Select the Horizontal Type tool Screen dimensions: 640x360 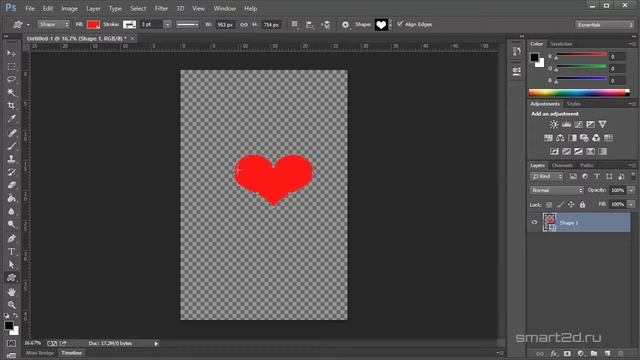[x=11, y=251]
